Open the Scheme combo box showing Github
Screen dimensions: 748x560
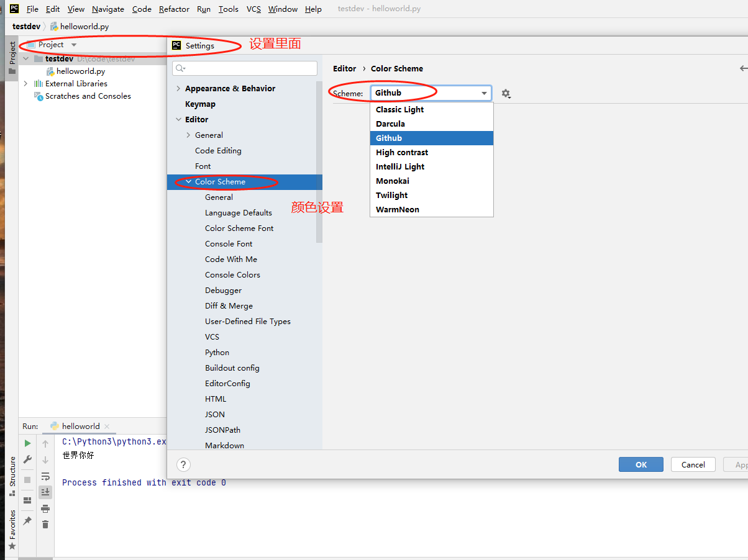tap(431, 93)
